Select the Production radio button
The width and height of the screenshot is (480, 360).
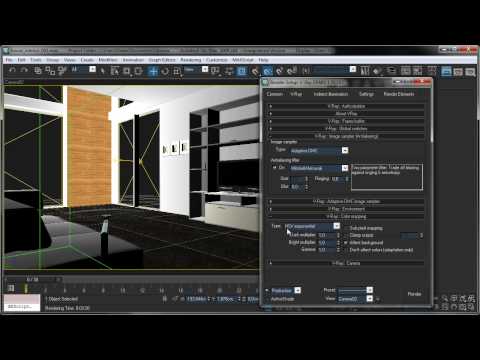pos(267,291)
